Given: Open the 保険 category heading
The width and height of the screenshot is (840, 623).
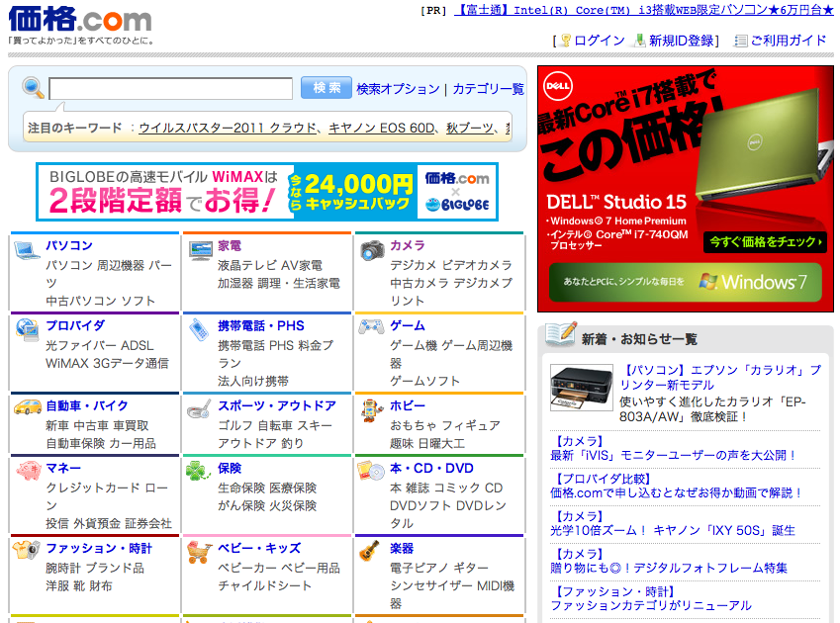Looking at the screenshot, I should [230, 469].
